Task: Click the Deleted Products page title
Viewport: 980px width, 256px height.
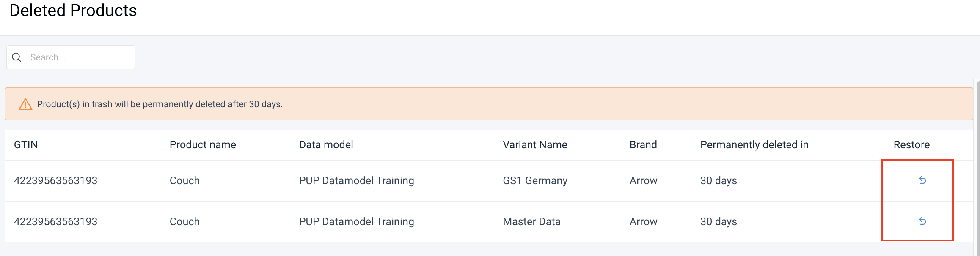Action: pos(73,11)
